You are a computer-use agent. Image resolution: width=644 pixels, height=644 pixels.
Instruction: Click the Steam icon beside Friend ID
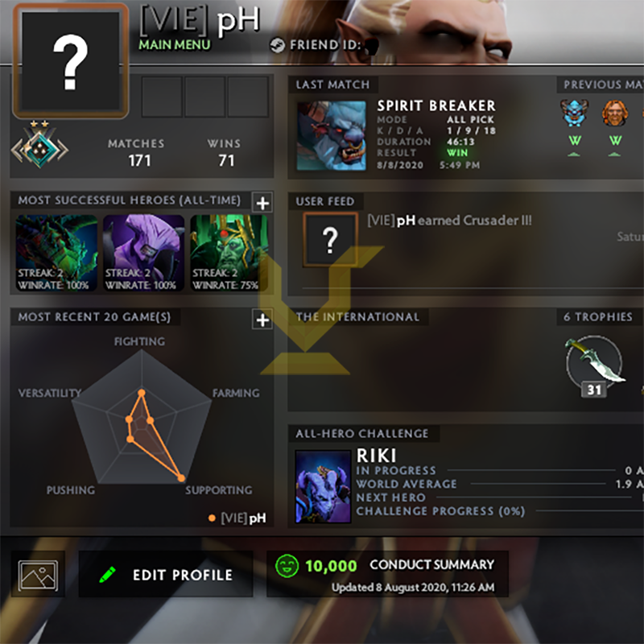coord(278,45)
